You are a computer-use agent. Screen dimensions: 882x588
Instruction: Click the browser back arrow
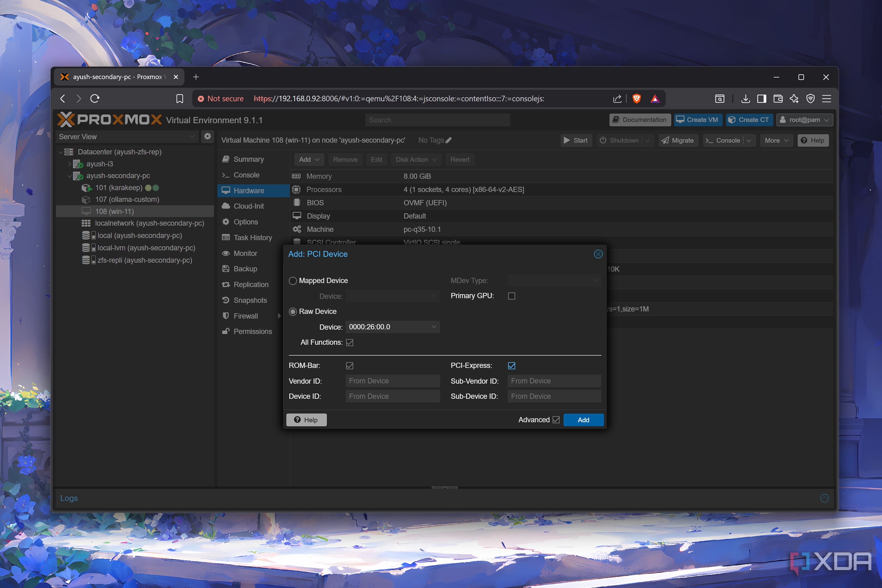(63, 98)
